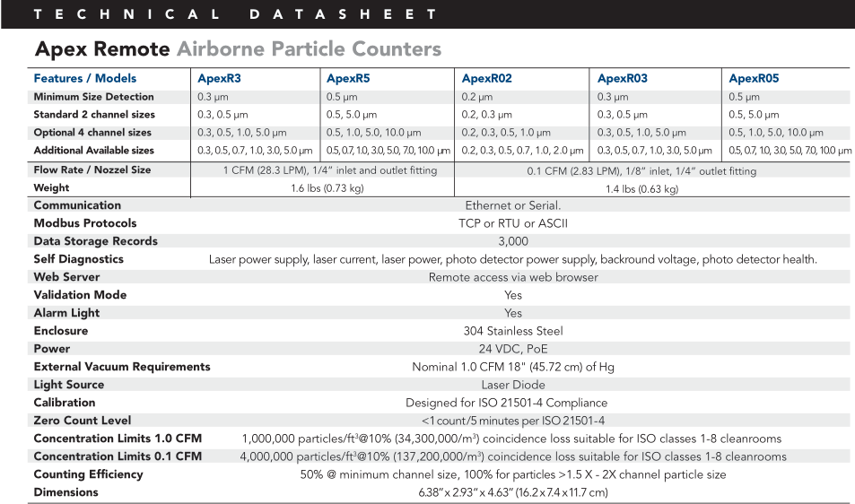Select the ApexR5 column heading
Image resolution: width=855 pixels, height=504 pixels.
(x=348, y=78)
